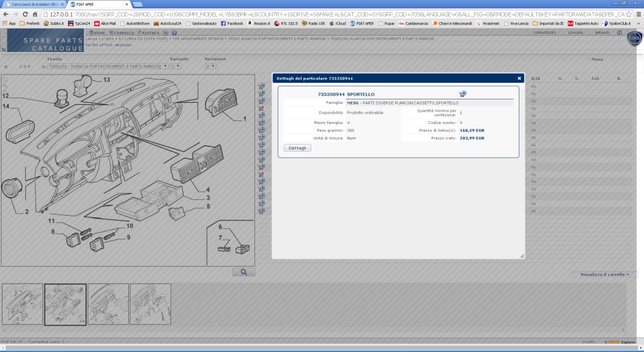
Task: Open the iCloud bookmark
Action: tap(337, 23)
